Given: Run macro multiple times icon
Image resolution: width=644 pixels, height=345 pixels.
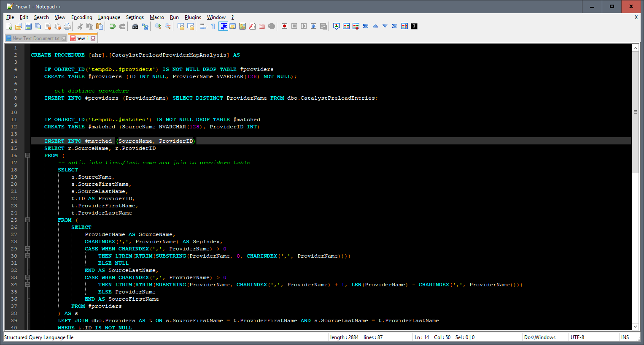Looking at the screenshot, I should [x=313, y=26].
